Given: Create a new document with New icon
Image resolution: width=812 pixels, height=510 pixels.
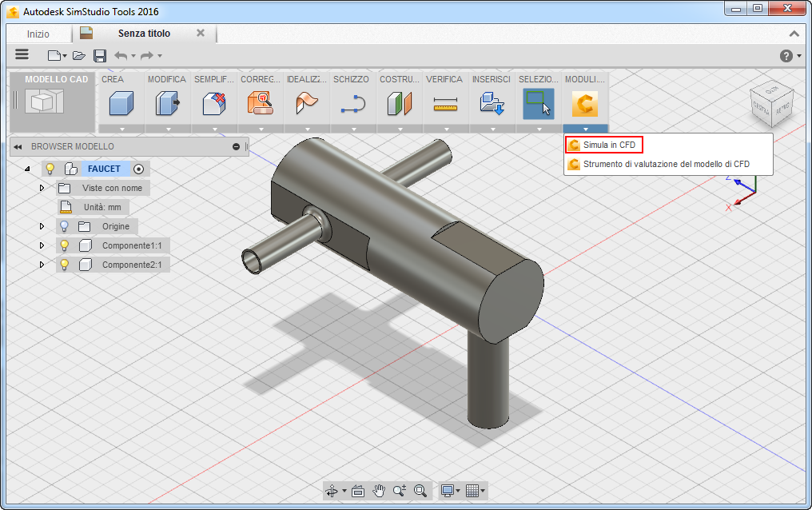Looking at the screenshot, I should coord(54,55).
